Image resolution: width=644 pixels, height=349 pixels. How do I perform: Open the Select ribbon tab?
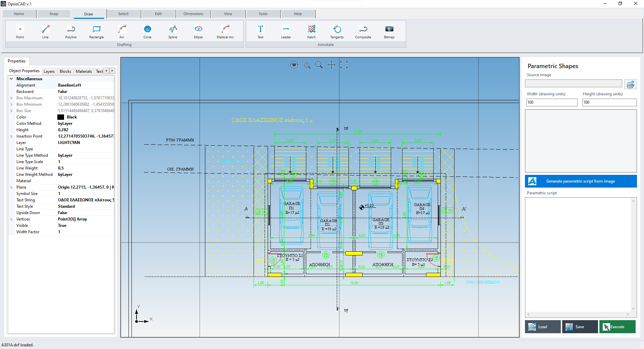[x=123, y=14]
